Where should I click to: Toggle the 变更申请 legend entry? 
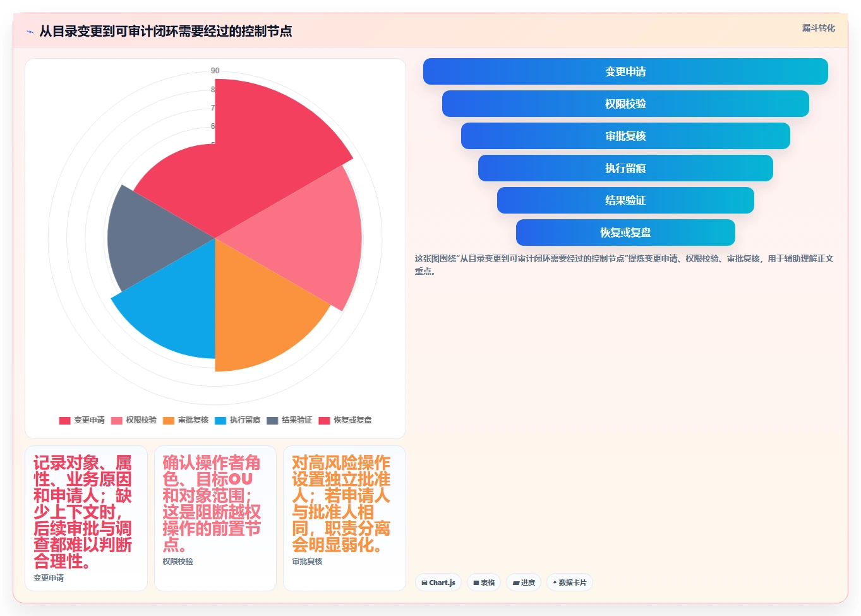82,420
